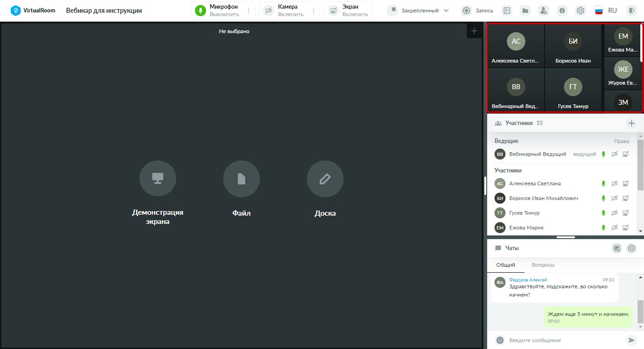644x349 pixels.
Task: Open chat settings gear icon
Action: [632, 248]
